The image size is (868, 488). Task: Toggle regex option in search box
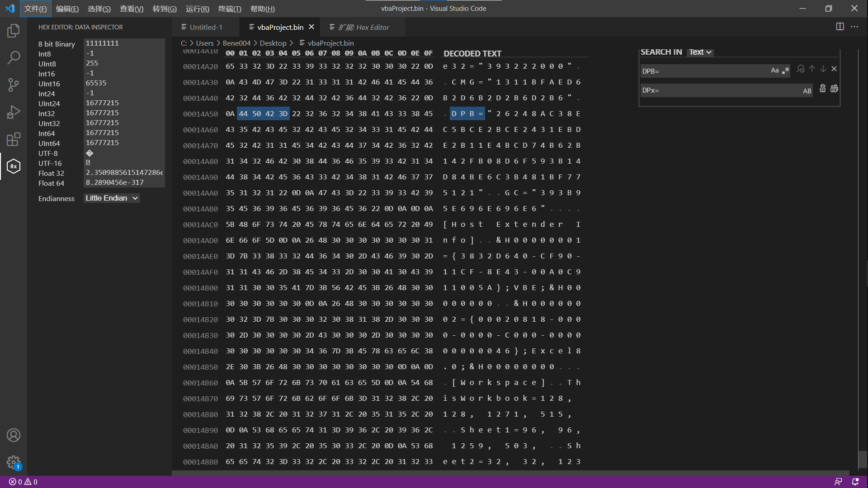[x=786, y=70]
